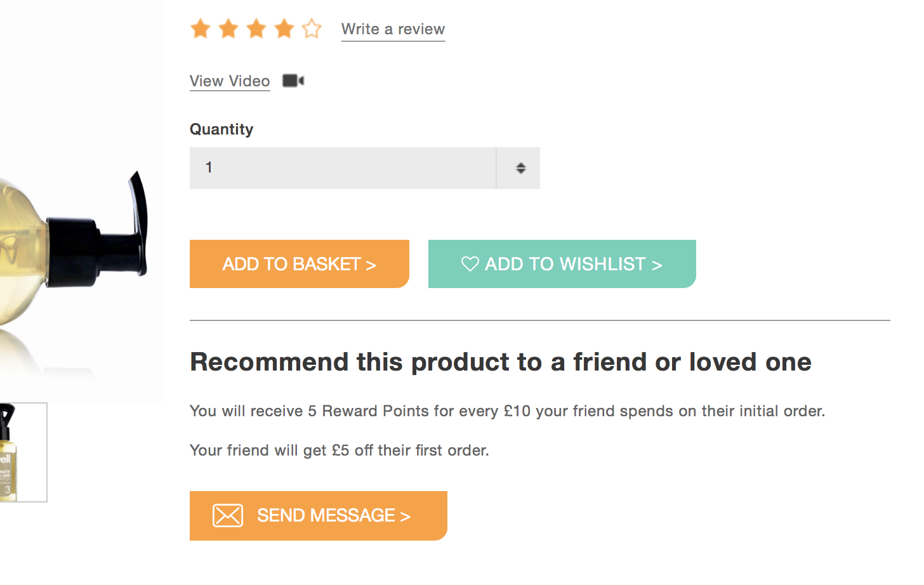924x585 pixels.
Task: Click the empty fifth rating star
Action: coord(312,29)
